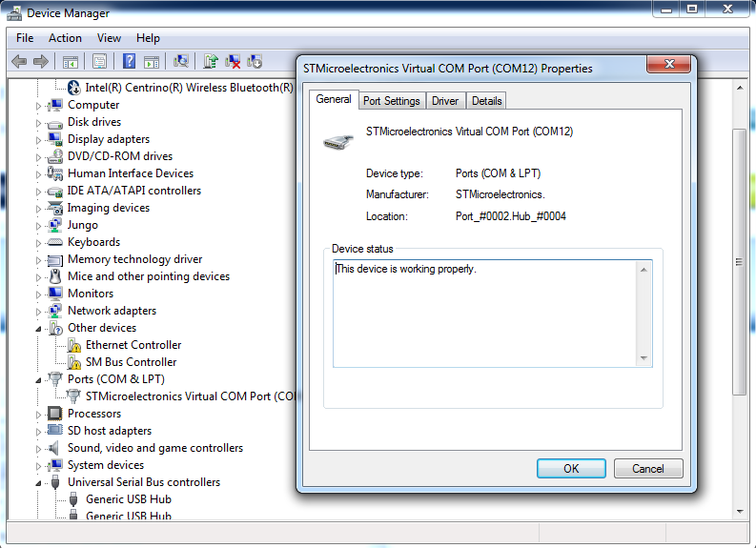756x548 pixels.
Task: Click Cancel in the Properties dialog
Action: tap(648, 469)
